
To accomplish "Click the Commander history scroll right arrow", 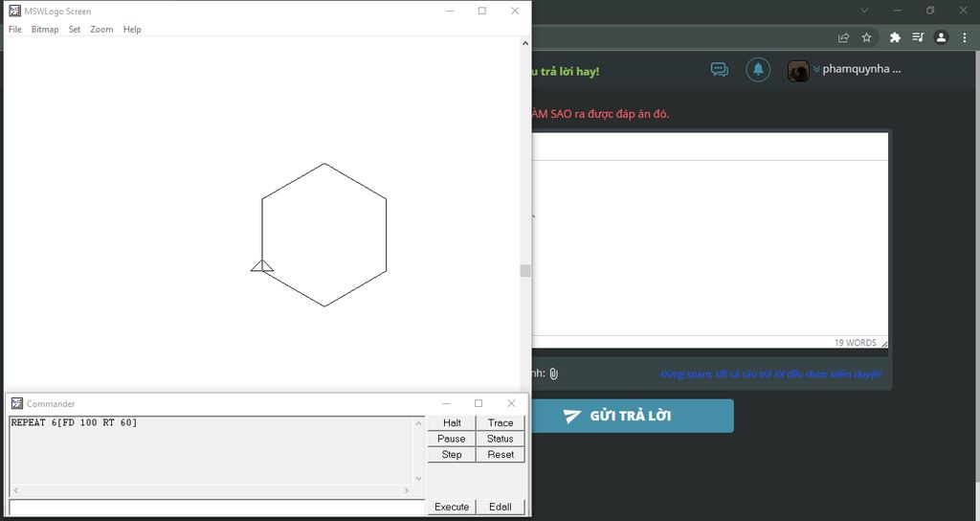I will coord(407,490).
